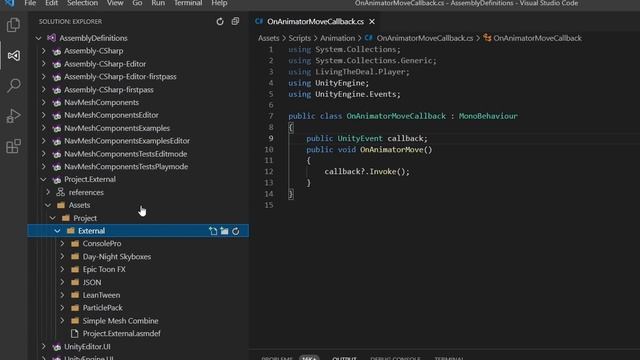
Task: Open the Run menu
Action: click(158, 3)
